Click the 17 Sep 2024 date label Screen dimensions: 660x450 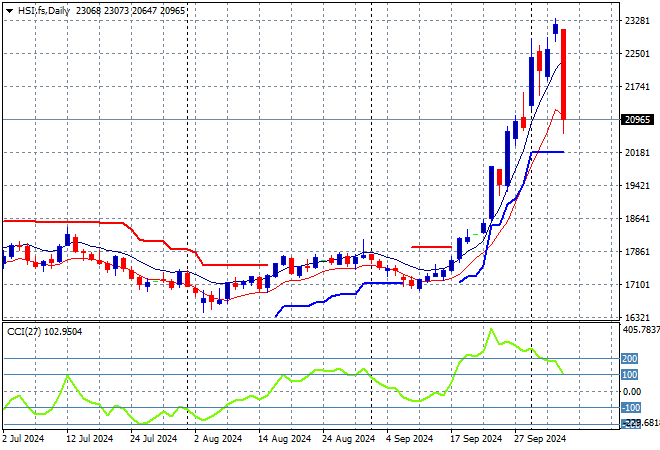(x=476, y=438)
